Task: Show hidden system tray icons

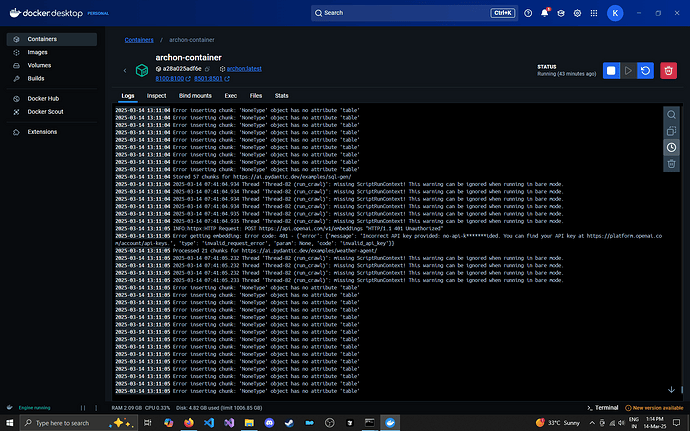Action: click(x=592, y=423)
